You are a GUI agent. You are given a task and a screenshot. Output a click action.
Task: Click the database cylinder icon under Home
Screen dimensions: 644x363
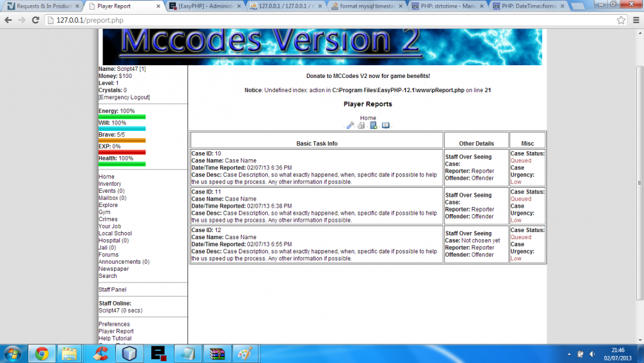coord(361,126)
